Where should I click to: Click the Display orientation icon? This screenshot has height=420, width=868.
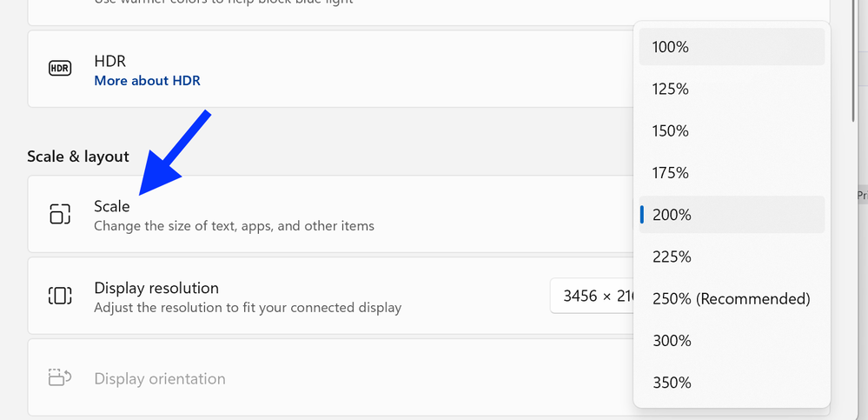click(60, 378)
